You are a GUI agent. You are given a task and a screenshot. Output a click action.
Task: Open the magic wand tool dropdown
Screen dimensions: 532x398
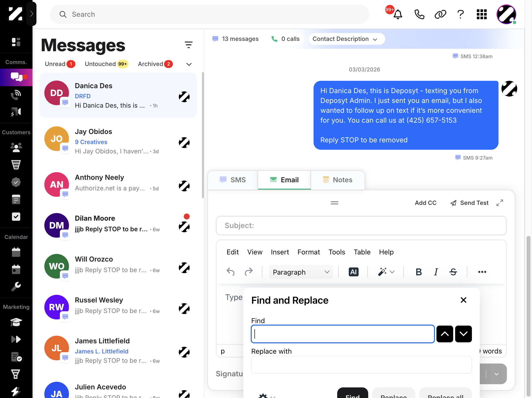386,272
